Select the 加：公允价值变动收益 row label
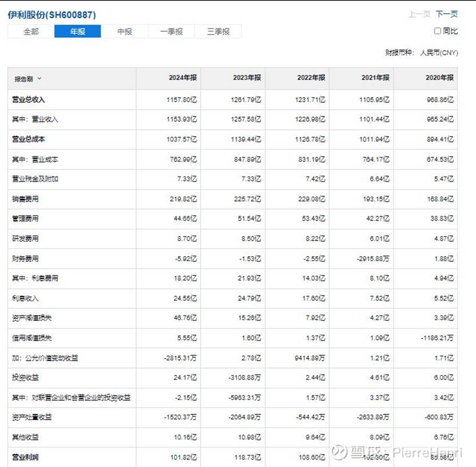 tap(45, 358)
